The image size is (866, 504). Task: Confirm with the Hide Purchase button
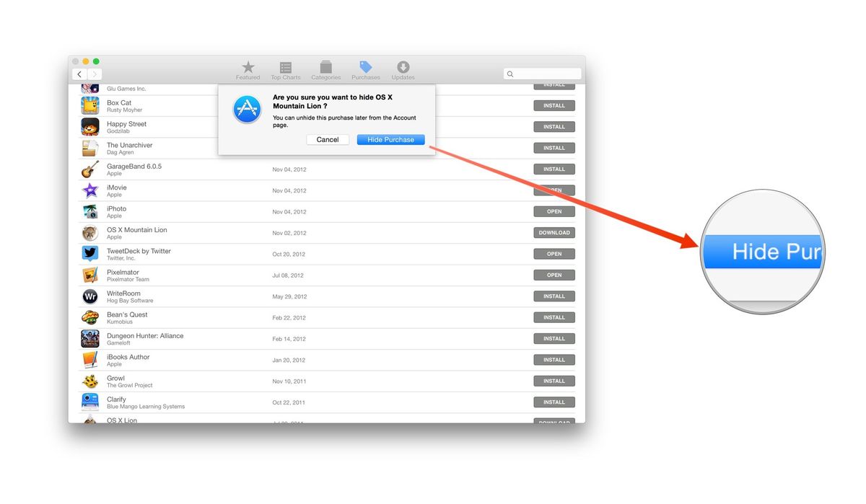(x=390, y=140)
